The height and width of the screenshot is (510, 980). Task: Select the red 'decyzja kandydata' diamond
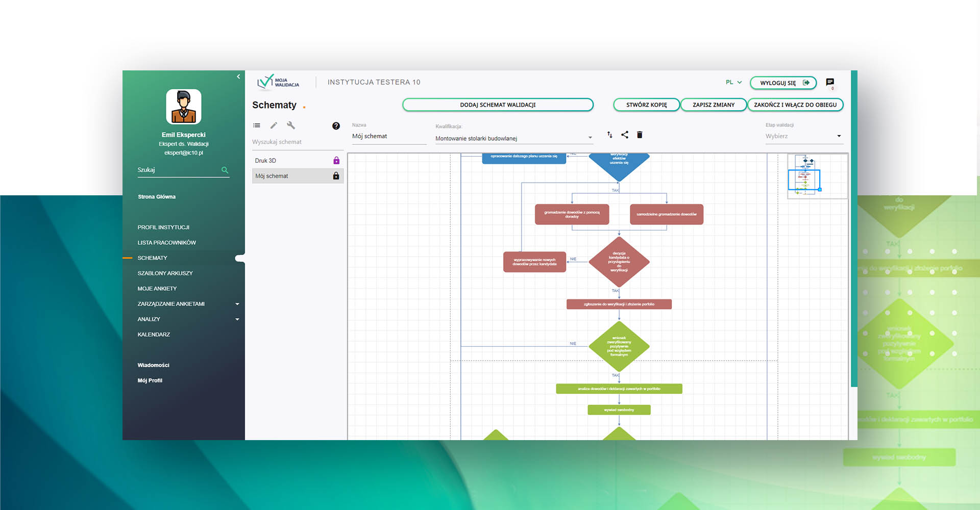(x=619, y=262)
